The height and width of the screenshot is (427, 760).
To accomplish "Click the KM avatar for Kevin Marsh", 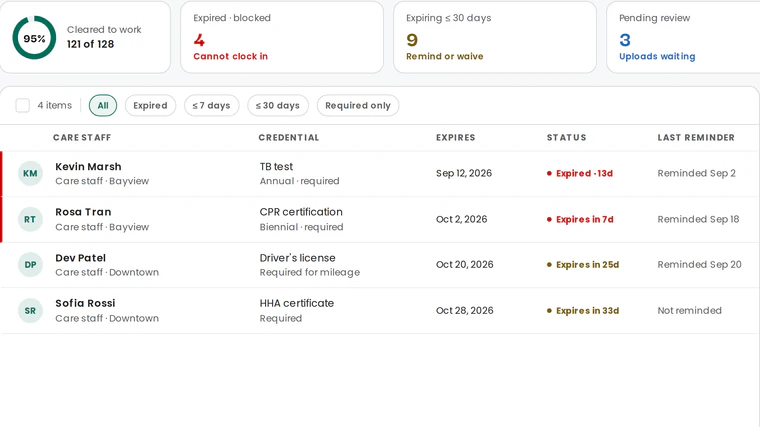I will (30, 174).
